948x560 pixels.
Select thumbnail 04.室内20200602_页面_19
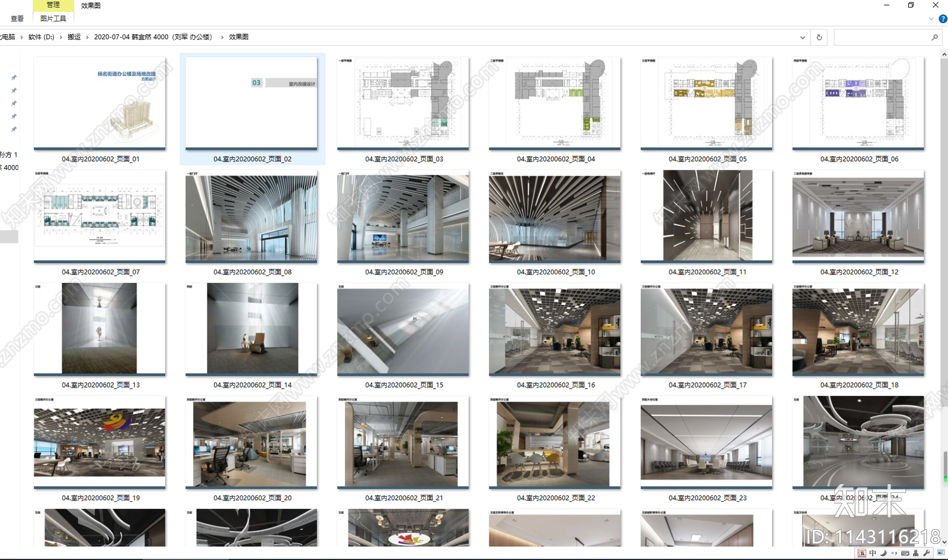tap(100, 442)
